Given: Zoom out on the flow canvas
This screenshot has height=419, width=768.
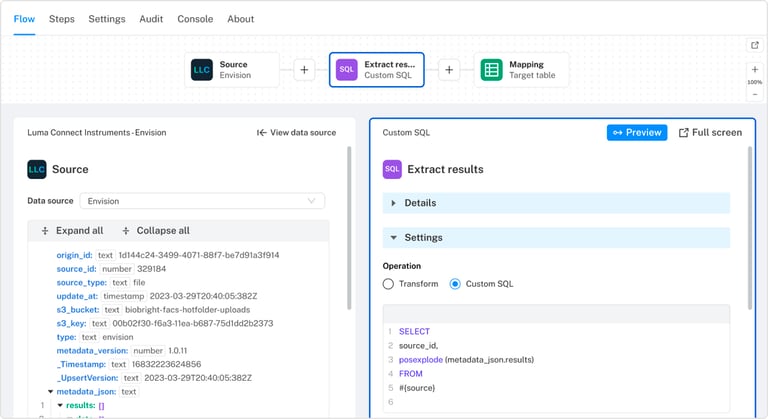Looking at the screenshot, I should pos(754,94).
